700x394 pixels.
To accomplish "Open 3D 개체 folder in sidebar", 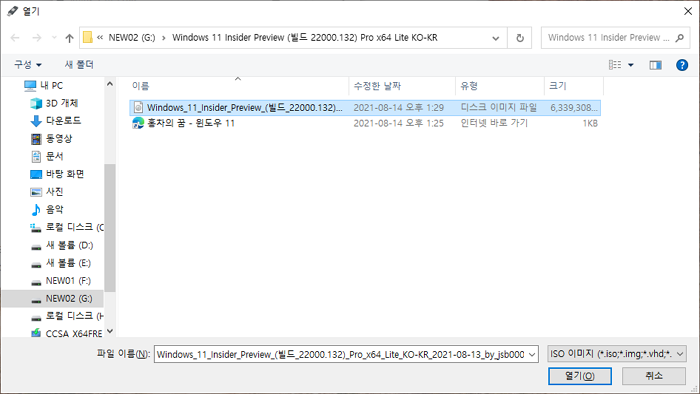I will click(54, 103).
